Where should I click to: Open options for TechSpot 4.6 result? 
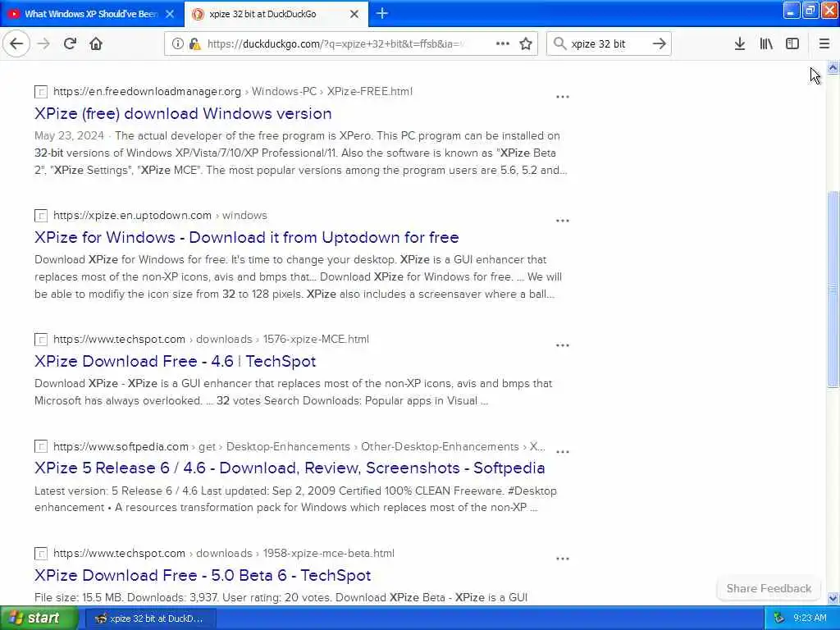click(x=563, y=345)
